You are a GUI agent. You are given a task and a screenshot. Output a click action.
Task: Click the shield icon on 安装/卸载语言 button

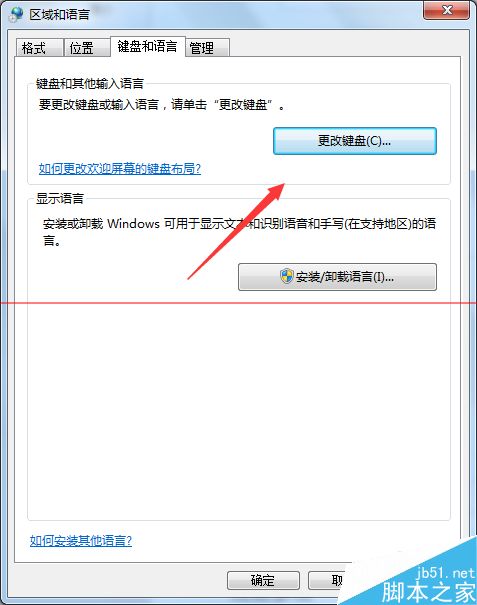tap(287, 276)
